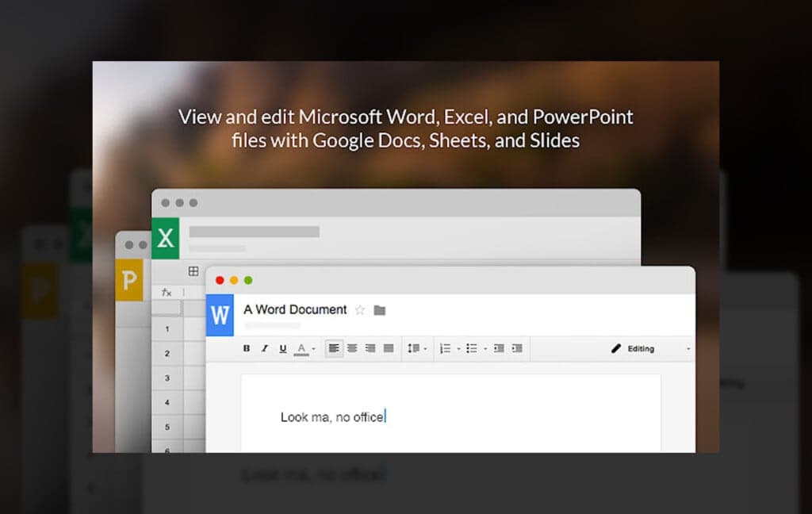Insert a numbered list

coord(446,348)
